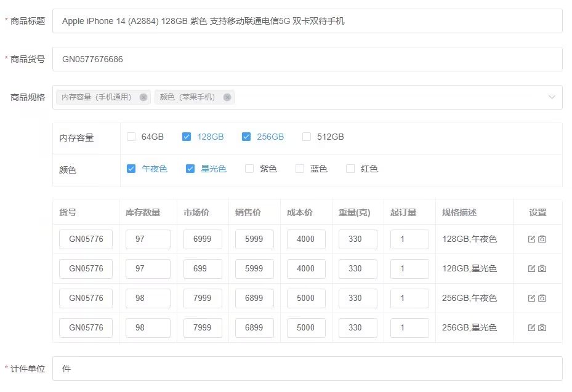
Task: Edit 销售价 in 128GB,午夜色 row
Action: pos(254,239)
